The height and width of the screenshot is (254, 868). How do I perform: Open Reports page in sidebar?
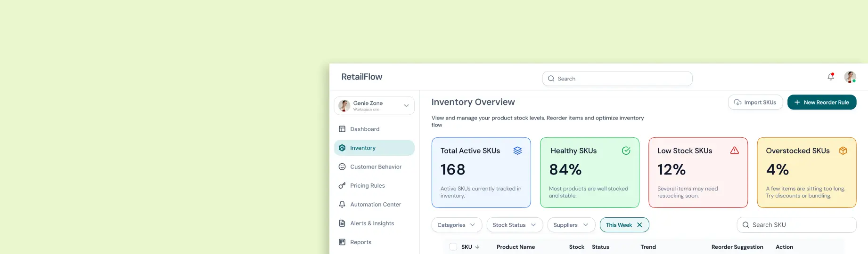(x=374, y=242)
